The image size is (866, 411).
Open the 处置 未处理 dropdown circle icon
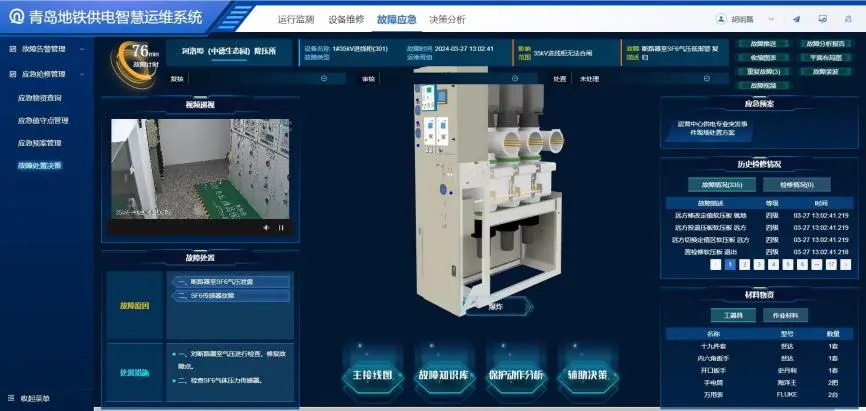(706, 78)
